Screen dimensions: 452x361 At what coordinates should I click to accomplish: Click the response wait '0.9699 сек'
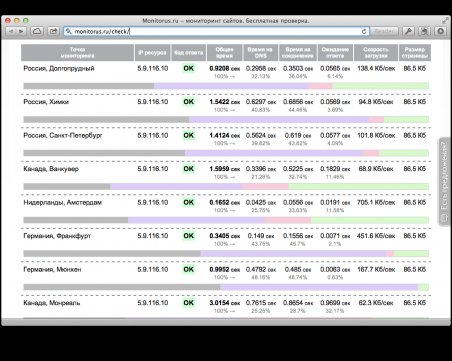[x=335, y=303]
